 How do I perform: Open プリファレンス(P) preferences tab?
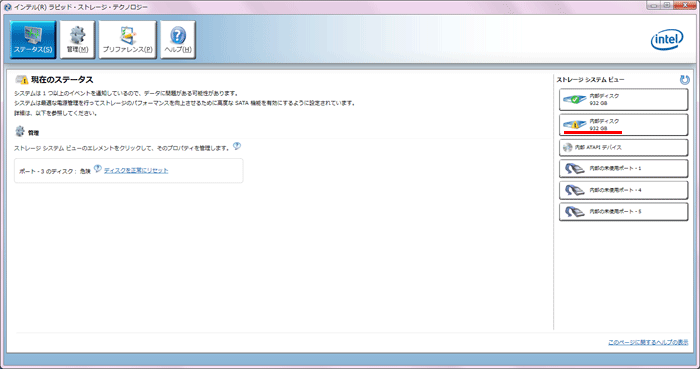click(127, 40)
